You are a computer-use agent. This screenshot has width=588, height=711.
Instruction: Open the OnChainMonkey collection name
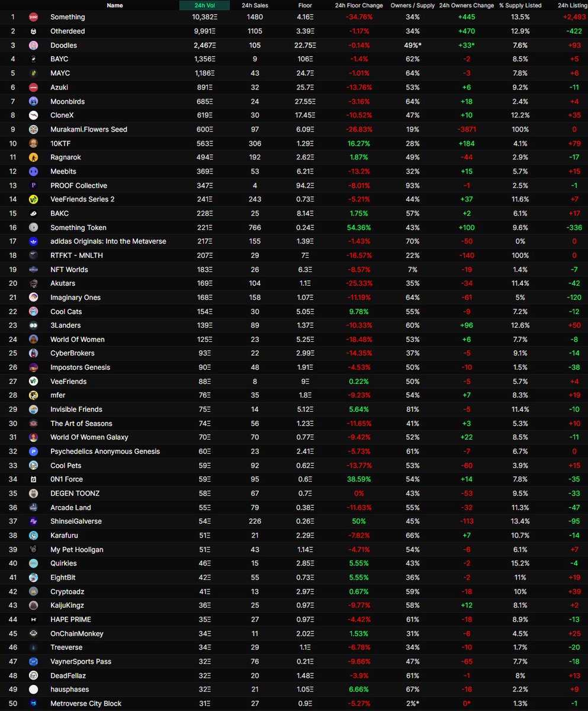[77, 634]
